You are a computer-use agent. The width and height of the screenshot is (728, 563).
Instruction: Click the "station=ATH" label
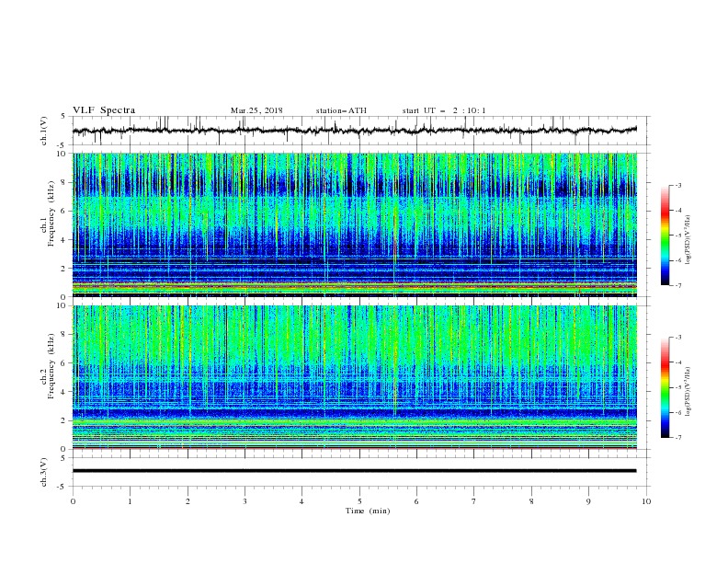pyautogui.click(x=341, y=110)
